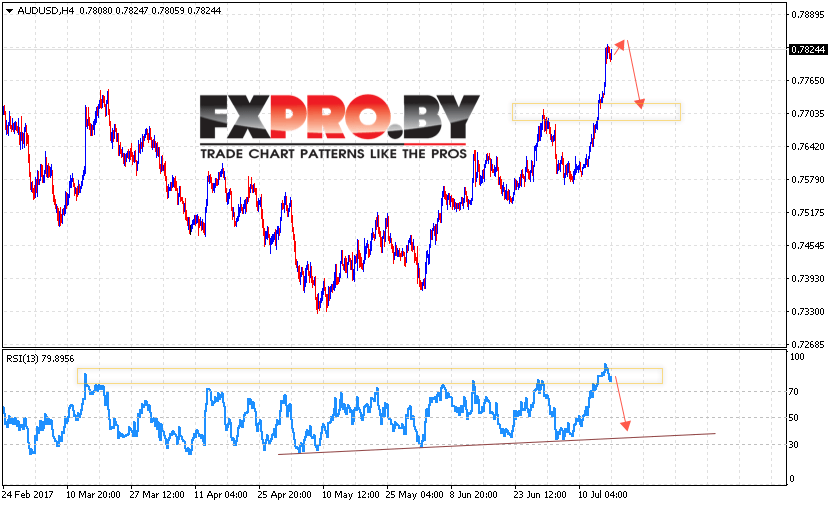Click the 0.75790 price axis label
The image size is (829, 506).
(x=808, y=180)
